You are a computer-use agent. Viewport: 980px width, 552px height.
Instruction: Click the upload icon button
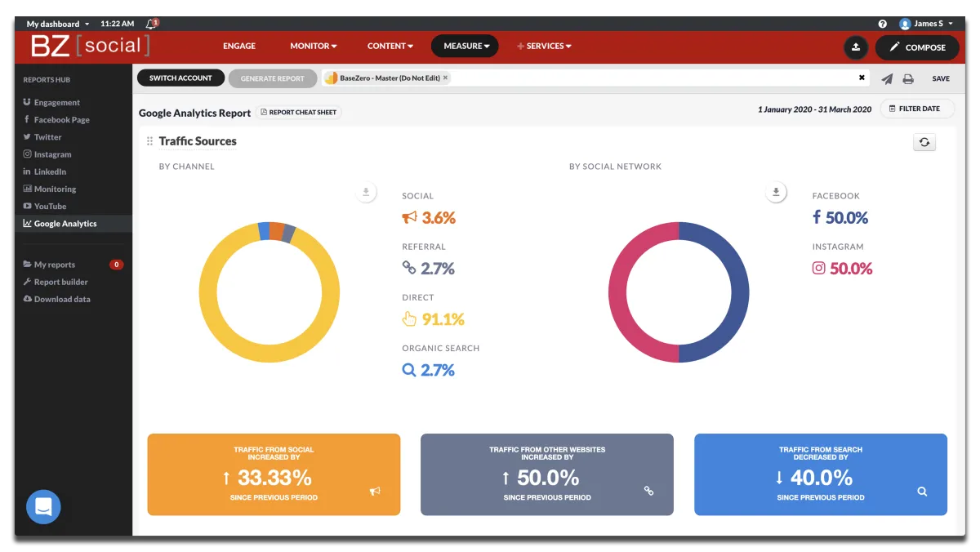856,47
